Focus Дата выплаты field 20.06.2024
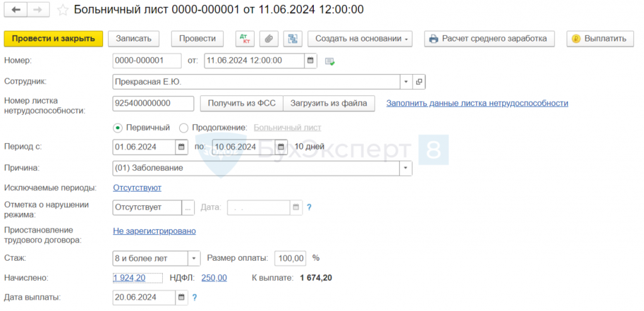Image resolution: width=644 pixels, height=311 pixels. (x=144, y=297)
